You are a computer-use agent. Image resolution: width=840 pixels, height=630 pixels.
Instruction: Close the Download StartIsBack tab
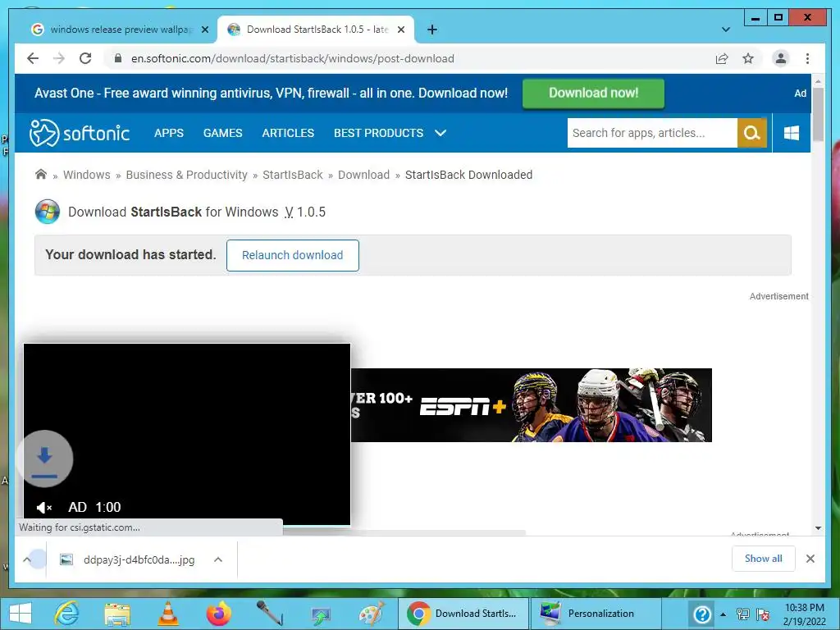coord(400,30)
